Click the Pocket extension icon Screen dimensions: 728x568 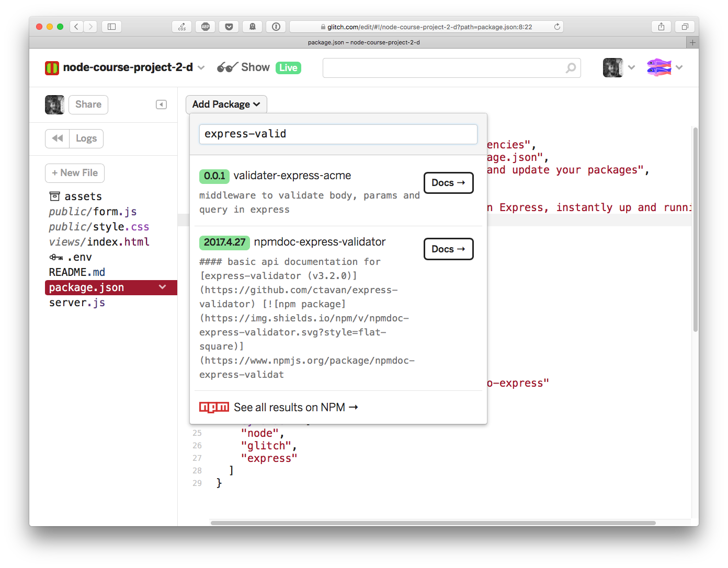click(x=229, y=27)
